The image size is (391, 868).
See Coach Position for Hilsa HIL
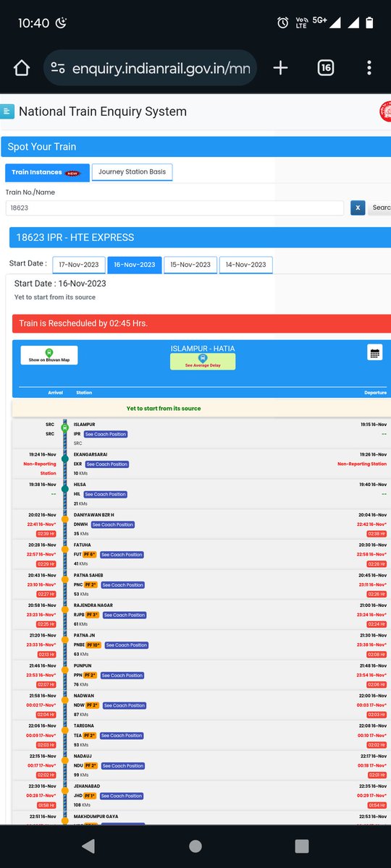coord(106,495)
